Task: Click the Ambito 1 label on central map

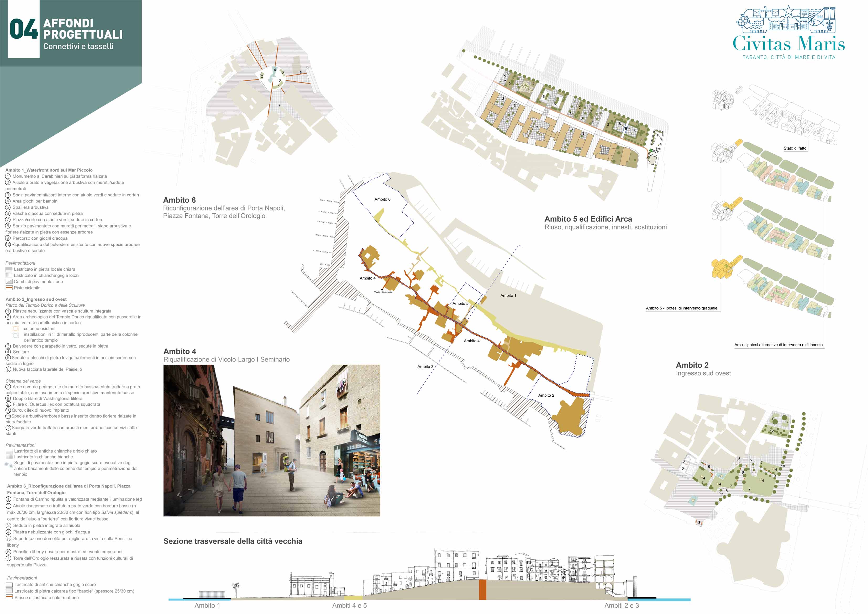Action: 508,295
